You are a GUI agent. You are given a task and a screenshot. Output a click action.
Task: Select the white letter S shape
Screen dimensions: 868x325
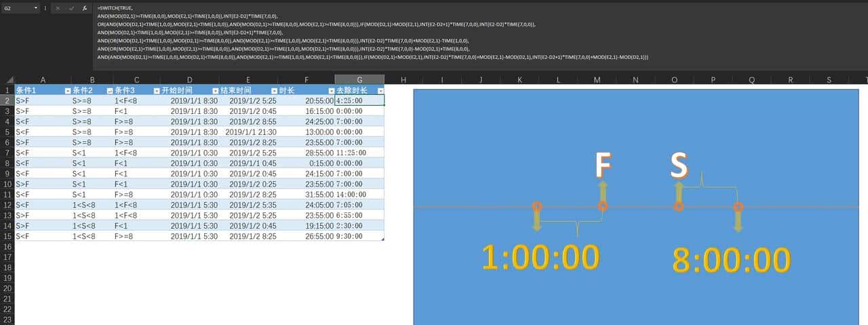pyautogui.click(x=679, y=165)
